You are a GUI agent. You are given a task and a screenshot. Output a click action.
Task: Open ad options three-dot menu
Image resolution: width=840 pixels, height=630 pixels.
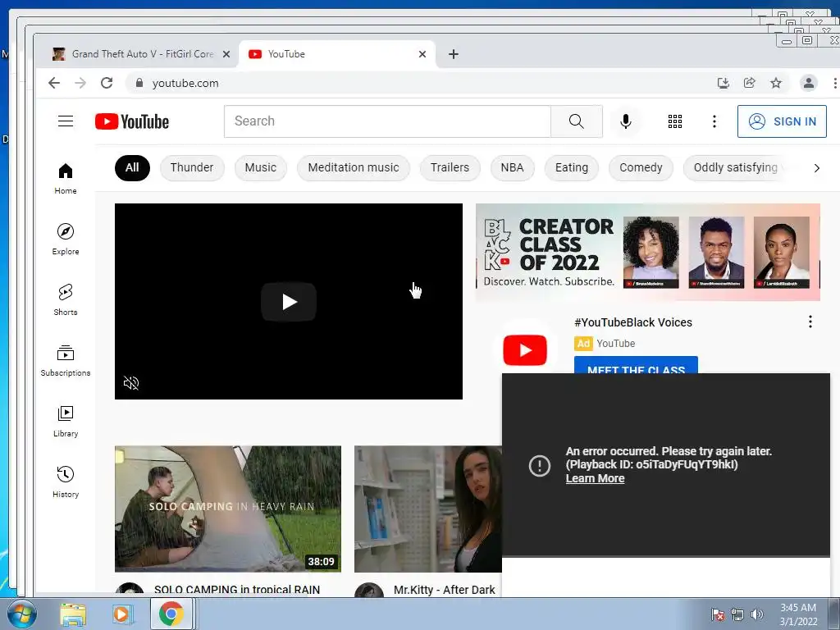(x=810, y=322)
